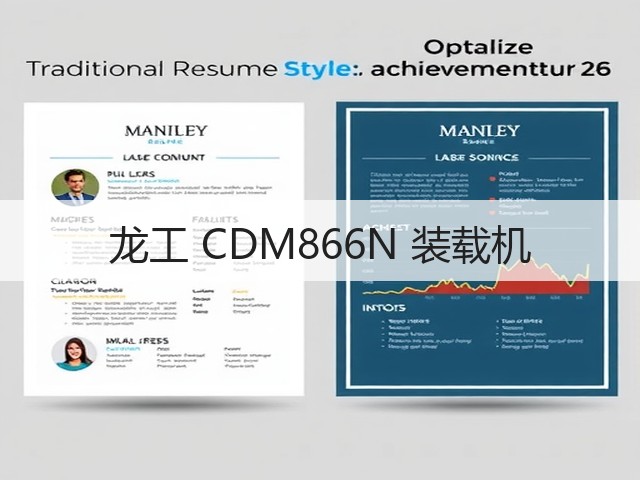Click the "BUL LERS" name beside male photo
This screenshot has height=480, width=640.
[x=131, y=174]
